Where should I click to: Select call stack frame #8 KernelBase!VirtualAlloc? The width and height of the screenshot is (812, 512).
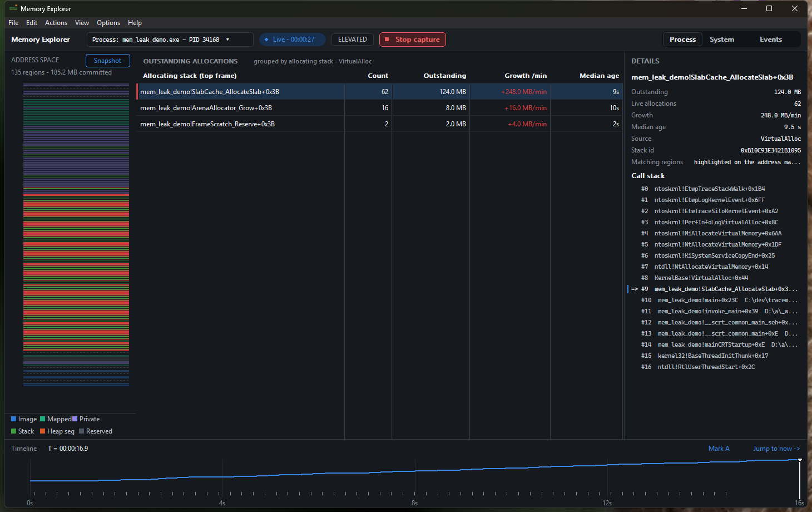715,278
